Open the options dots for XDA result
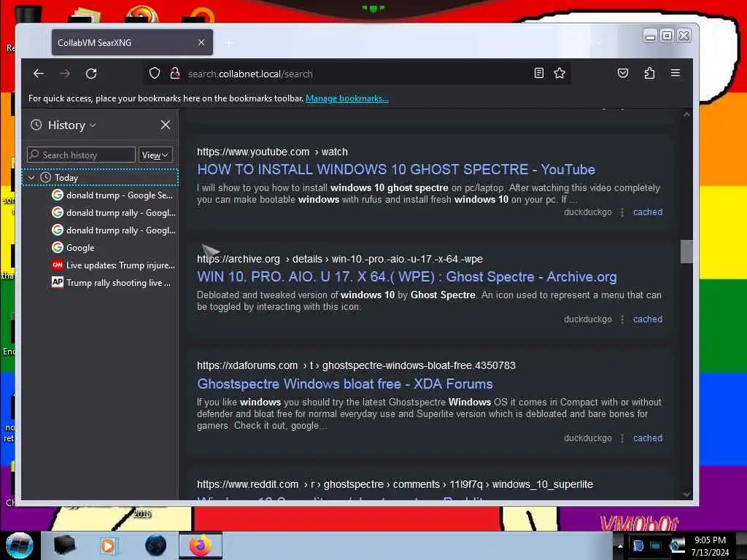The image size is (747, 560). pos(622,438)
